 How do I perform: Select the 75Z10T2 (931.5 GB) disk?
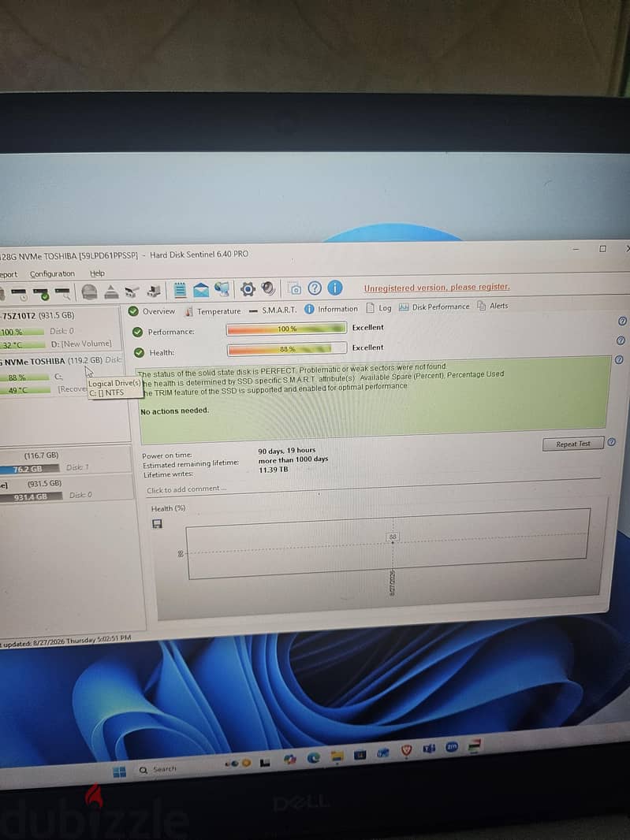point(38,315)
